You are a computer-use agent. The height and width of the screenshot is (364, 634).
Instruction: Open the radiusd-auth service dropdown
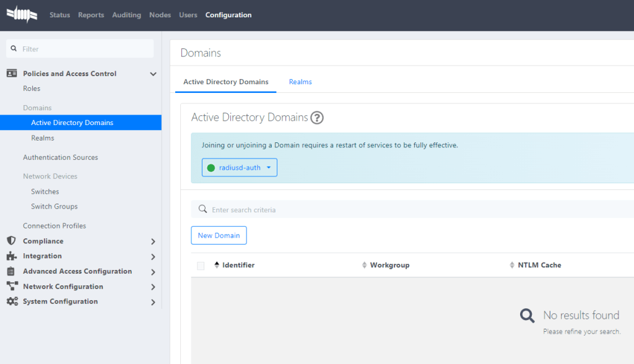tap(240, 168)
